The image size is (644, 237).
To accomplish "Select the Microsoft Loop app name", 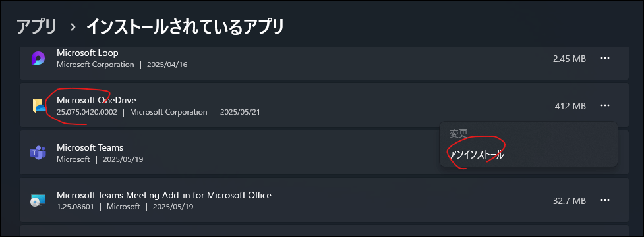I will click(x=88, y=53).
